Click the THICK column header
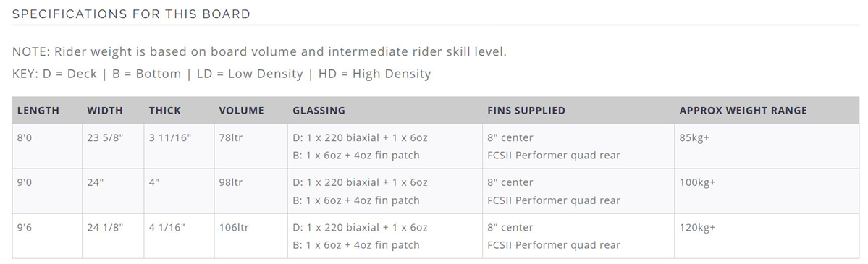The image size is (868, 264). click(165, 111)
